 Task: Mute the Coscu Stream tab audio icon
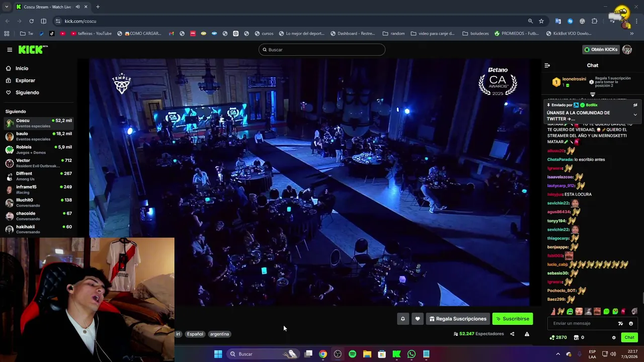[77, 7]
